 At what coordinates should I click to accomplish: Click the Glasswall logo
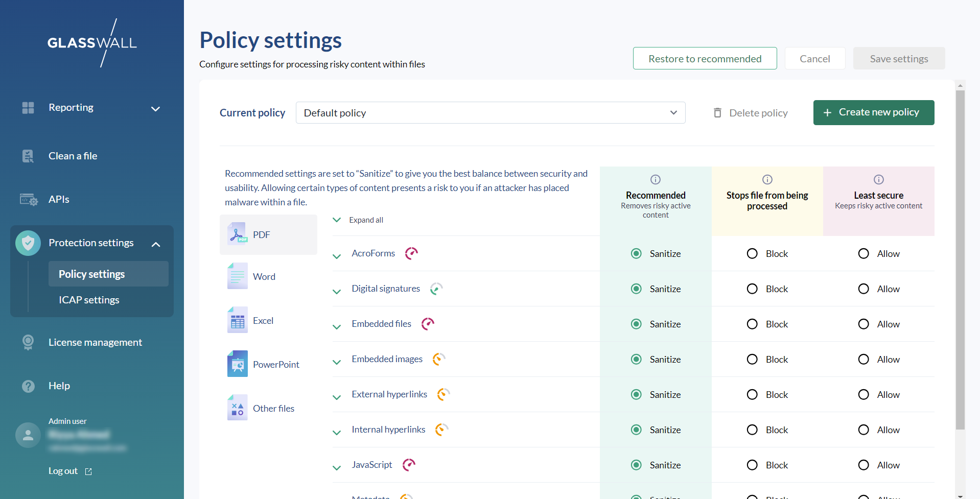[x=92, y=43]
